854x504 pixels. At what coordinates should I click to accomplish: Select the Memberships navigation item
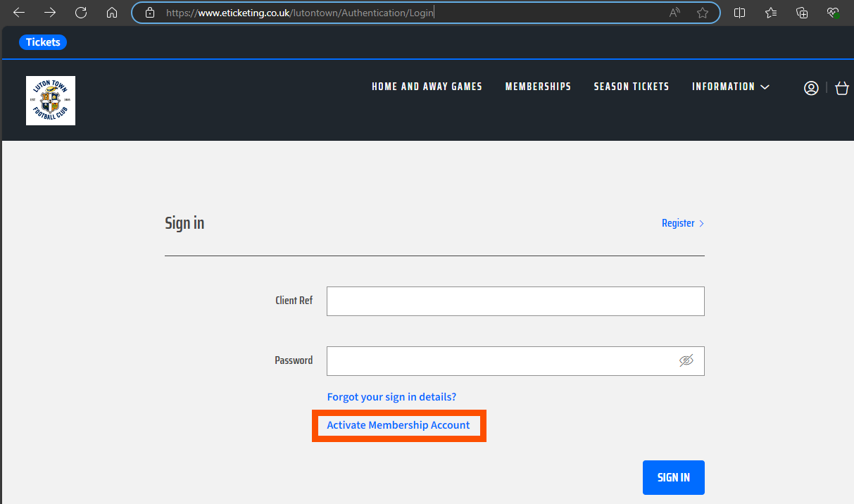pos(538,87)
